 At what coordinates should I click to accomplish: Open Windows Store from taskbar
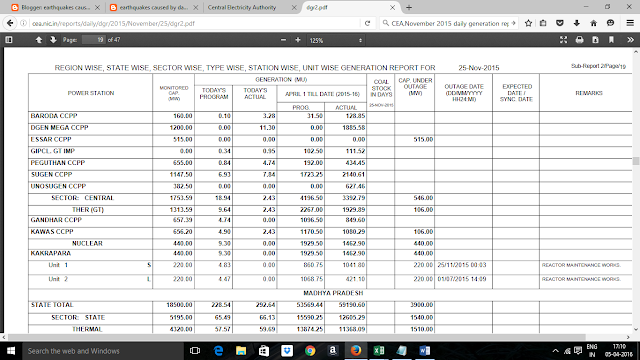(x=264, y=351)
